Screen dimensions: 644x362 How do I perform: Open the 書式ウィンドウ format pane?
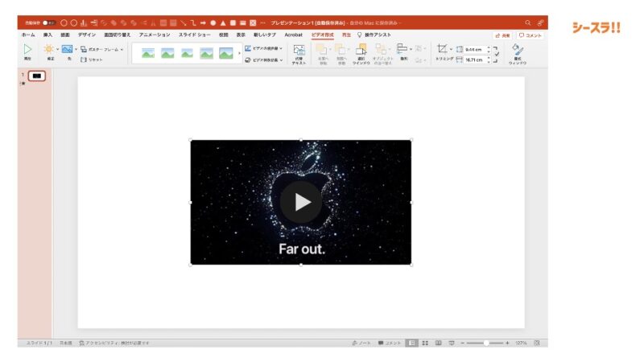click(x=518, y=54)
